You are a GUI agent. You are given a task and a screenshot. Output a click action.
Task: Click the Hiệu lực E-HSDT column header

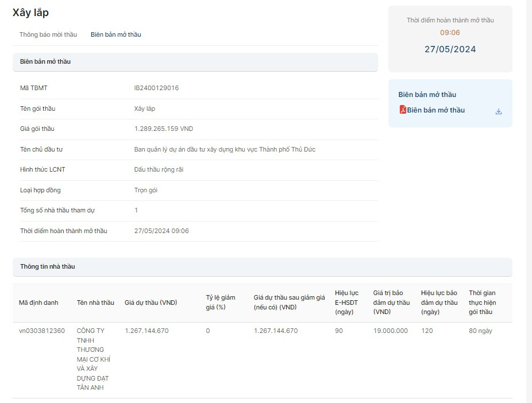point(346,302)
